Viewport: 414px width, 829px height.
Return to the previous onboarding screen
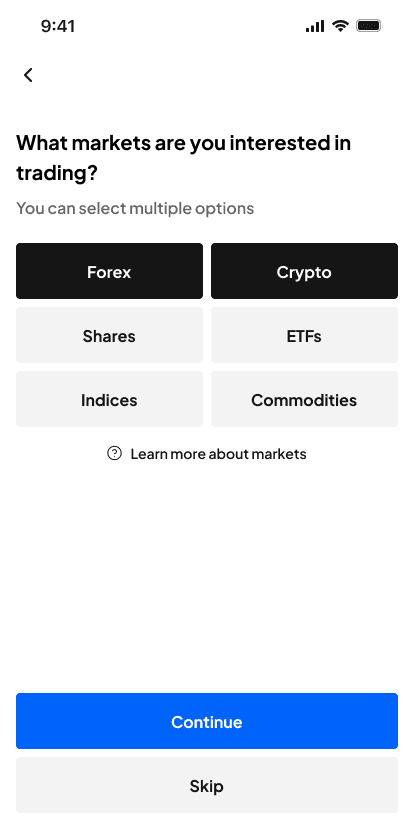[29, 75]
